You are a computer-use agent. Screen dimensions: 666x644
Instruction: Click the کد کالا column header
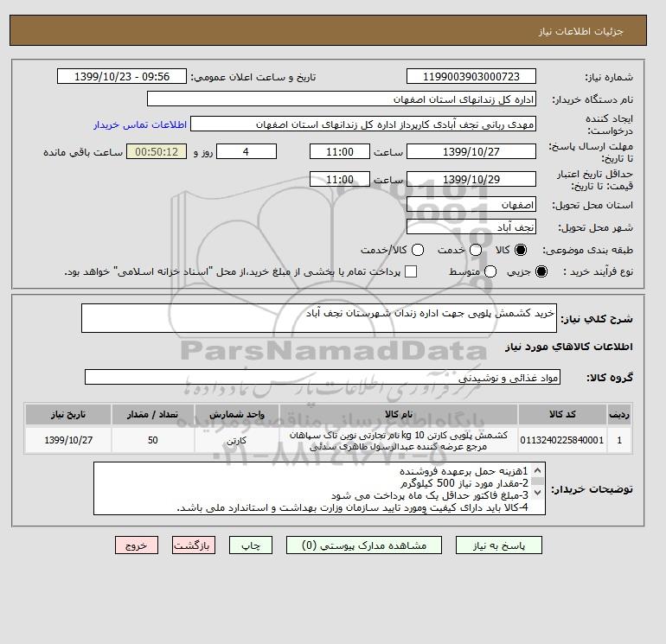click(562, 414)
